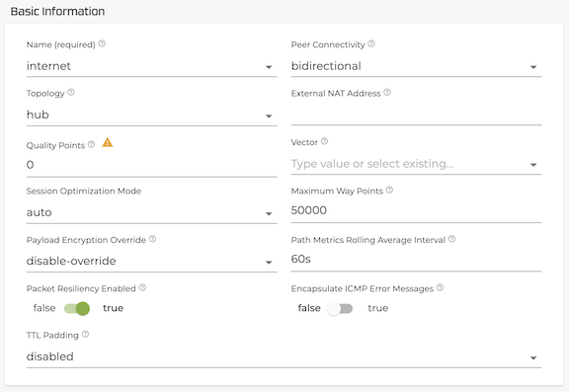Viewport: 569px width, 392px height.
Task: Expand the Session Optimization Mode dropdown
Action: 151,212
